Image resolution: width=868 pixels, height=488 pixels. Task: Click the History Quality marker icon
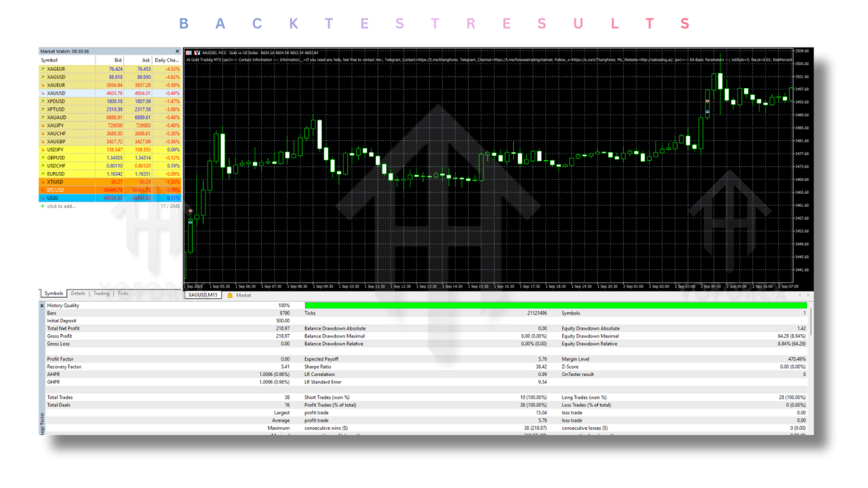pos(43,306)
